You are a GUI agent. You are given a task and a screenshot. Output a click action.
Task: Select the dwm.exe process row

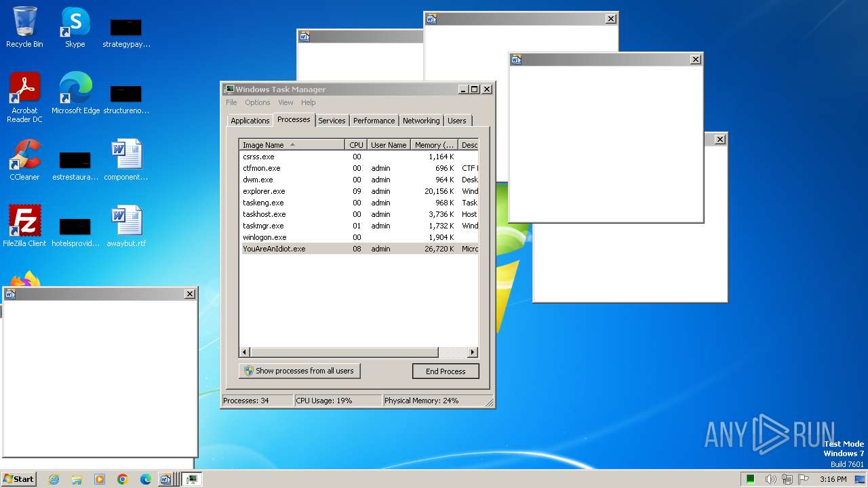(x=359, y=180)
